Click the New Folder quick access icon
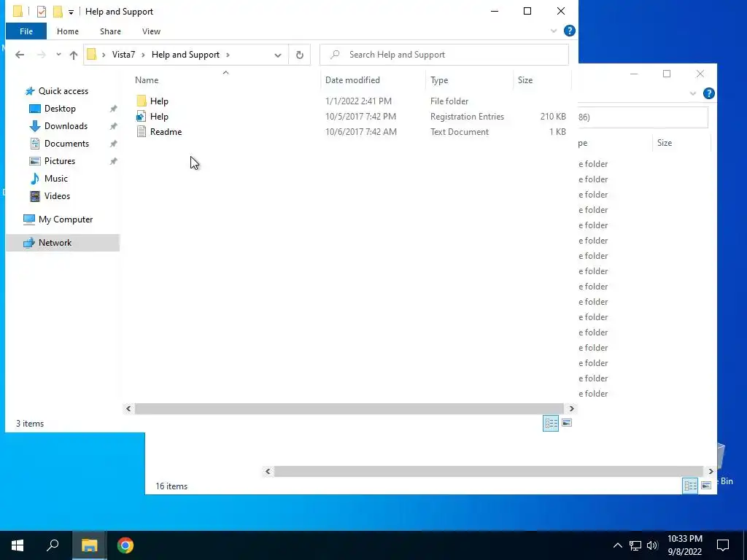The height and width of the screenshot is (560, 747). pyautogui.click(x=58, y=12)
